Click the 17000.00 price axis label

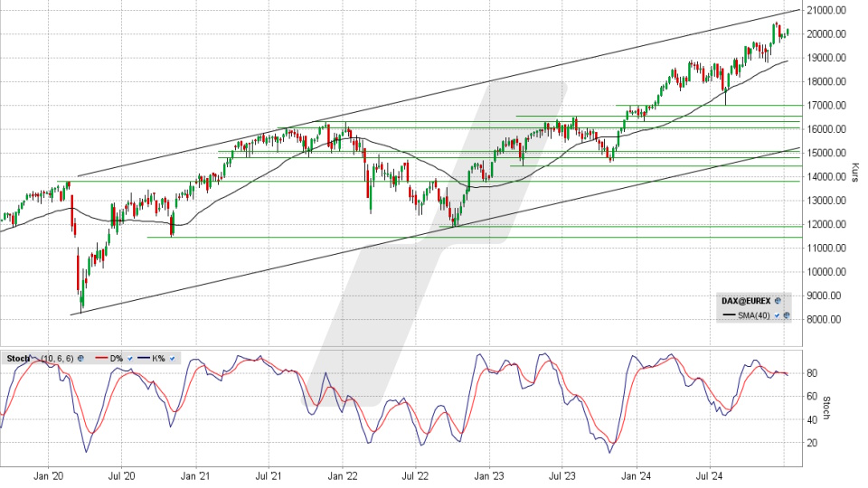tap(826, 105)
